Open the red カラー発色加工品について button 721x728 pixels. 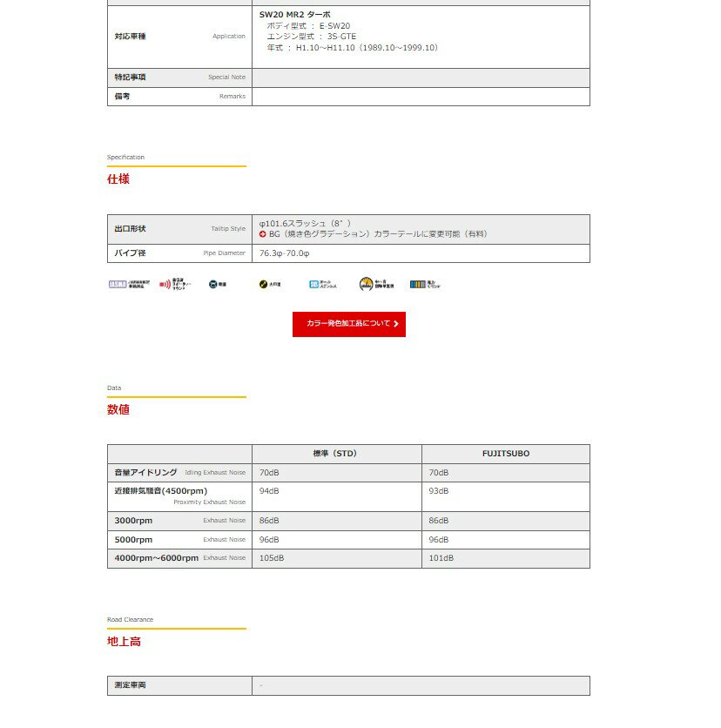(349, 324)
